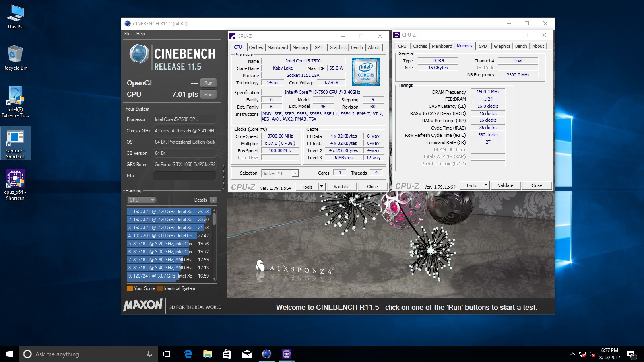The image size is (644, 362).
Task: Open SPD tab in left CPU-Z
Action: point(318,47)
